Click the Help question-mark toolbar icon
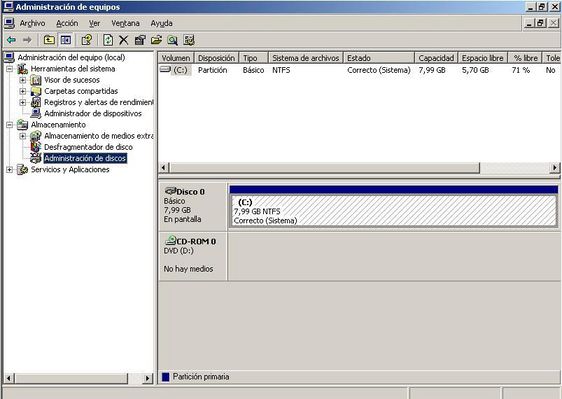Screen dimensions: 562x399 87,40
